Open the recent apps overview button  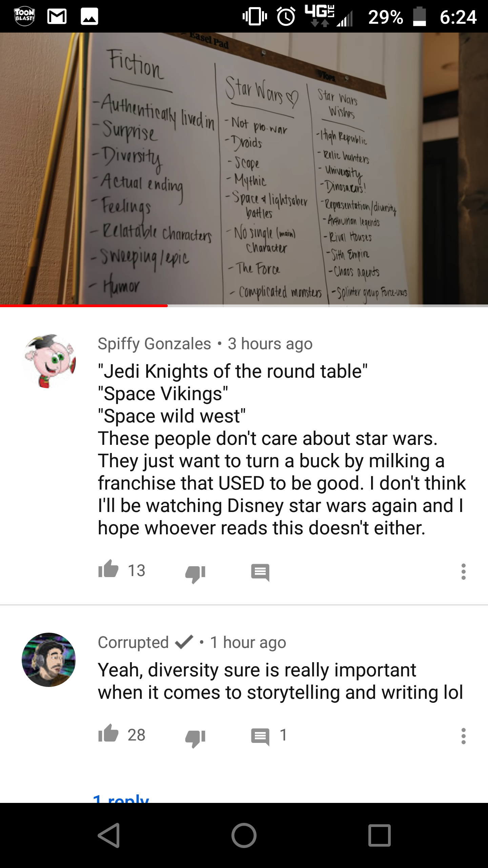click(x=379, y=835)
